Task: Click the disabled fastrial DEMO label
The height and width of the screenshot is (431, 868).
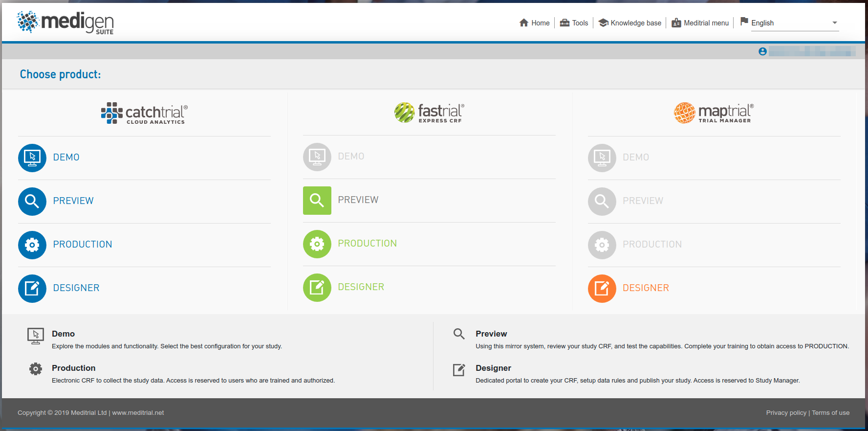Action: pos(351,157)
